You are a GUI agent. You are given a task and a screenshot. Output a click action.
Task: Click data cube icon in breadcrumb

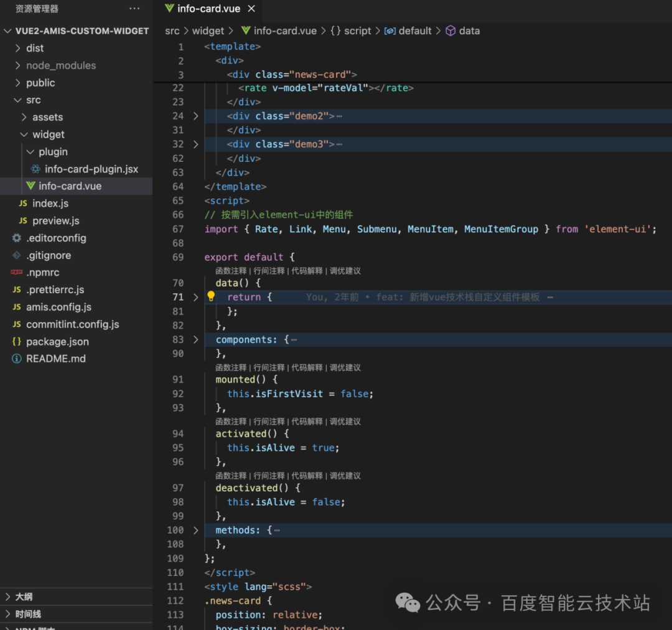(x=450, y=31)
